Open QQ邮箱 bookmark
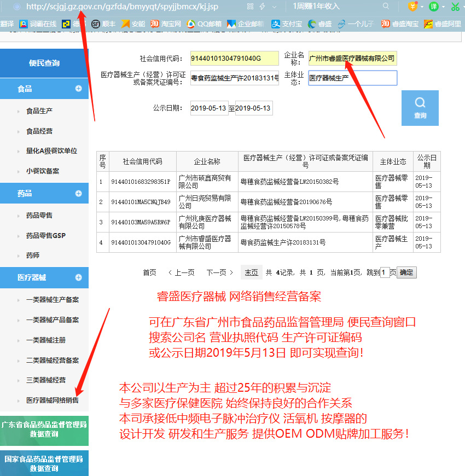 (x=204, y=24)
